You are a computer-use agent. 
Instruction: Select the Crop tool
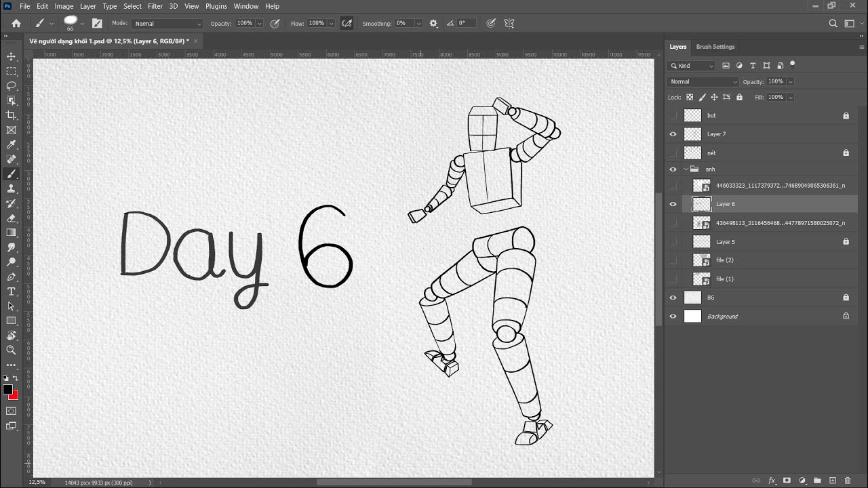point(11,115)
